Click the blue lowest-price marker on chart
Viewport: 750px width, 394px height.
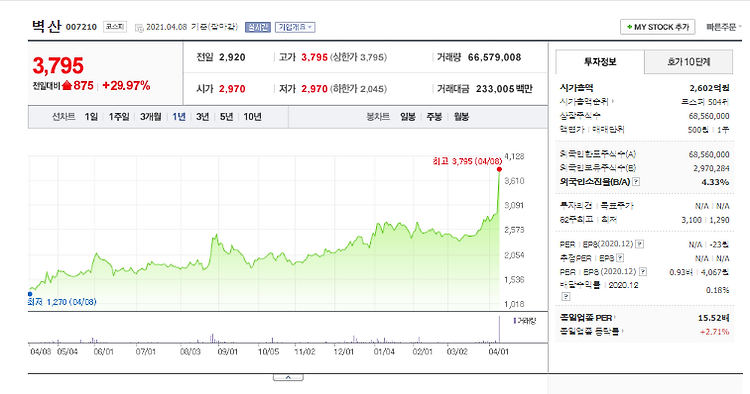(30, 294)
